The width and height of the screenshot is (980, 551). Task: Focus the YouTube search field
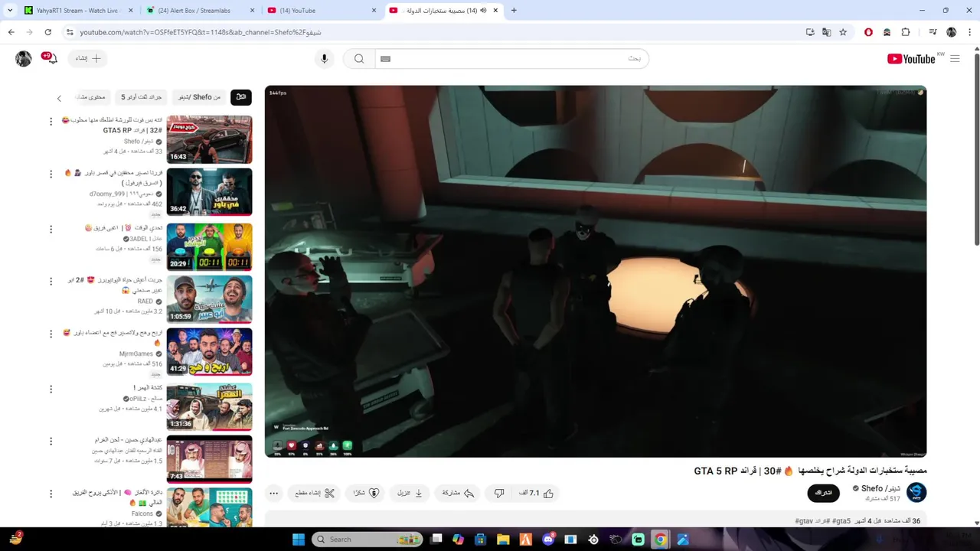tap(511, 59)
